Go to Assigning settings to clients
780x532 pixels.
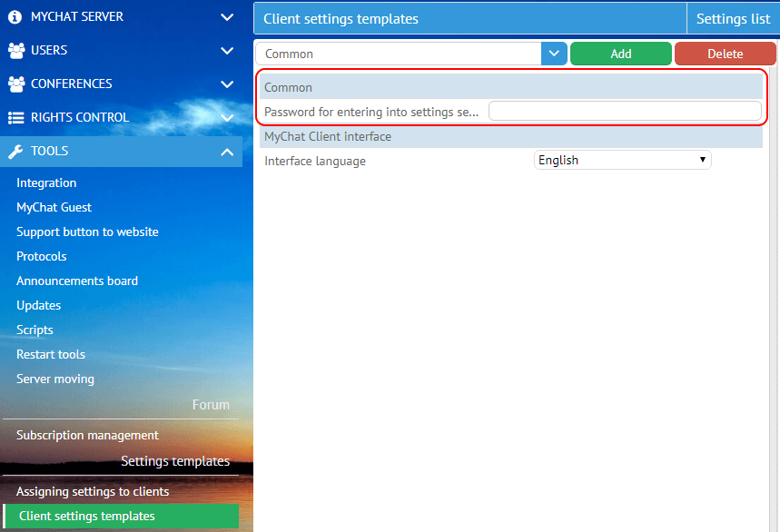pos(93,491)
